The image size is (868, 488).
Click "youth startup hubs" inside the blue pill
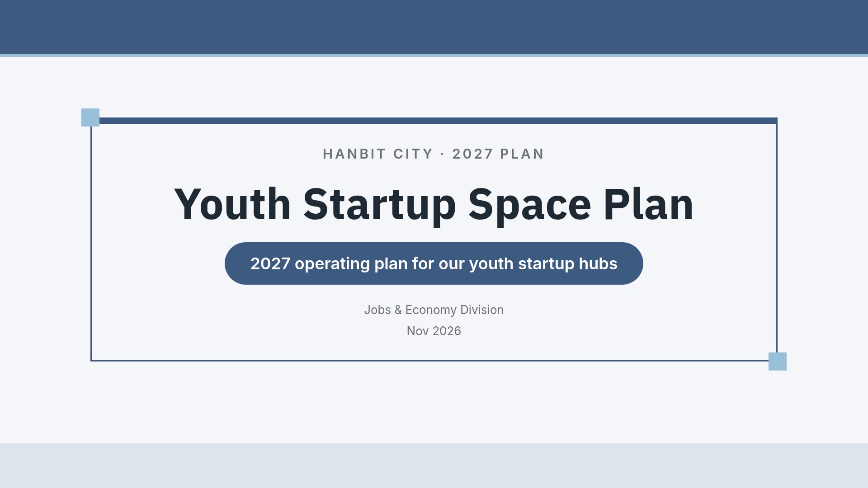point(543,263)
